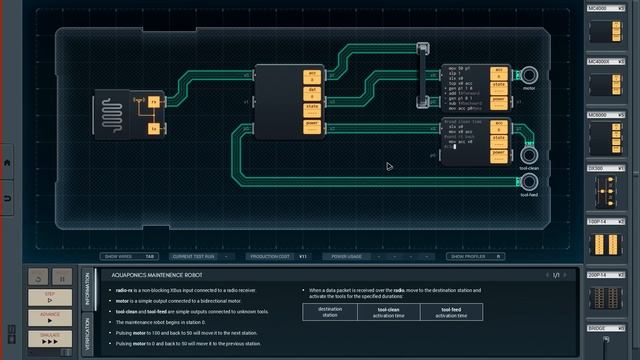Click small button below Simulate button

point(66,352)
